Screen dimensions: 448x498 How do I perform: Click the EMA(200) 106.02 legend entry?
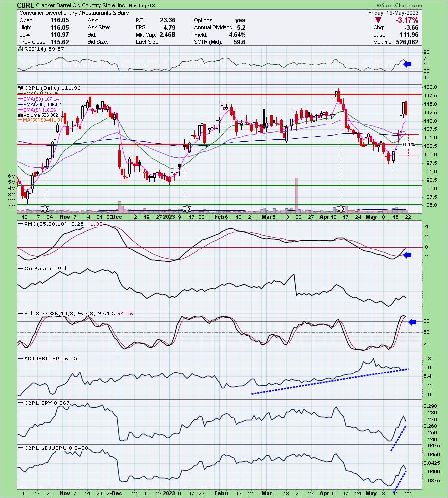coord(40,104)
